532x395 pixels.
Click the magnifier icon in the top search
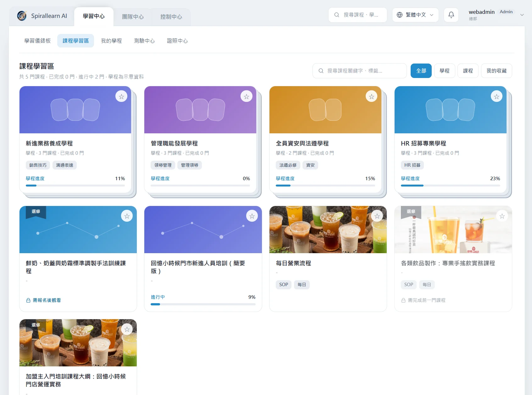tap(337, 15)
